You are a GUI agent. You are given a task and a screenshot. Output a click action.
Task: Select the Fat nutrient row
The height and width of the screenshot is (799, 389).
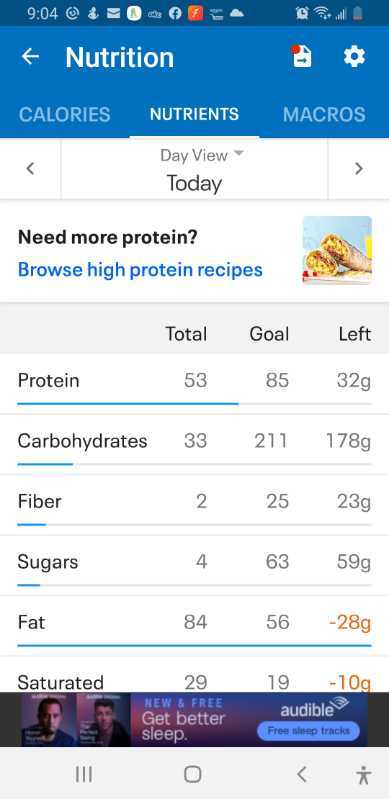(x=194, y=626)
